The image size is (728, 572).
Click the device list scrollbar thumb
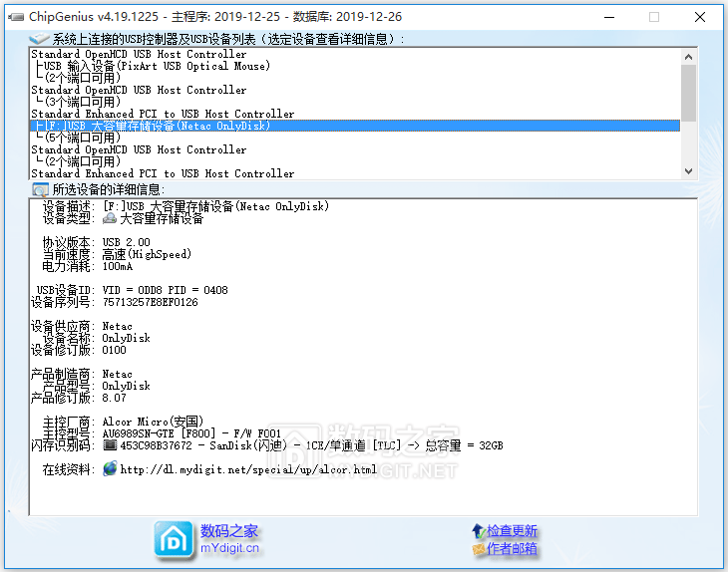[x=688, y=93]
